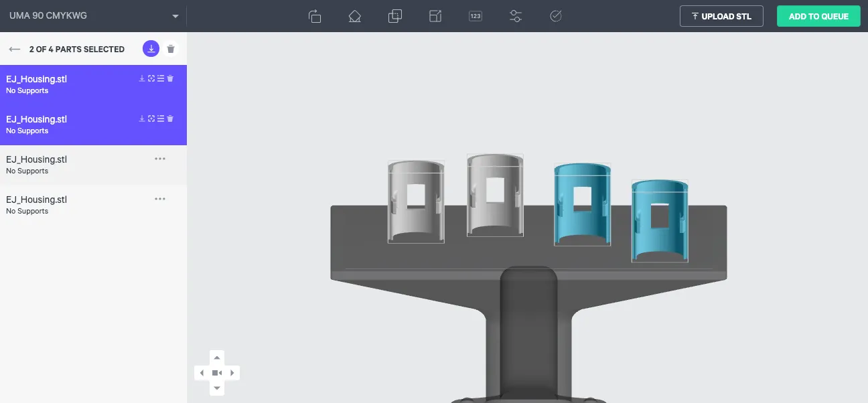This screenshot has height=403, width=868.
Task: Open list icon on first EJ_Housing.stl row
Action: (x=161, y=78)
